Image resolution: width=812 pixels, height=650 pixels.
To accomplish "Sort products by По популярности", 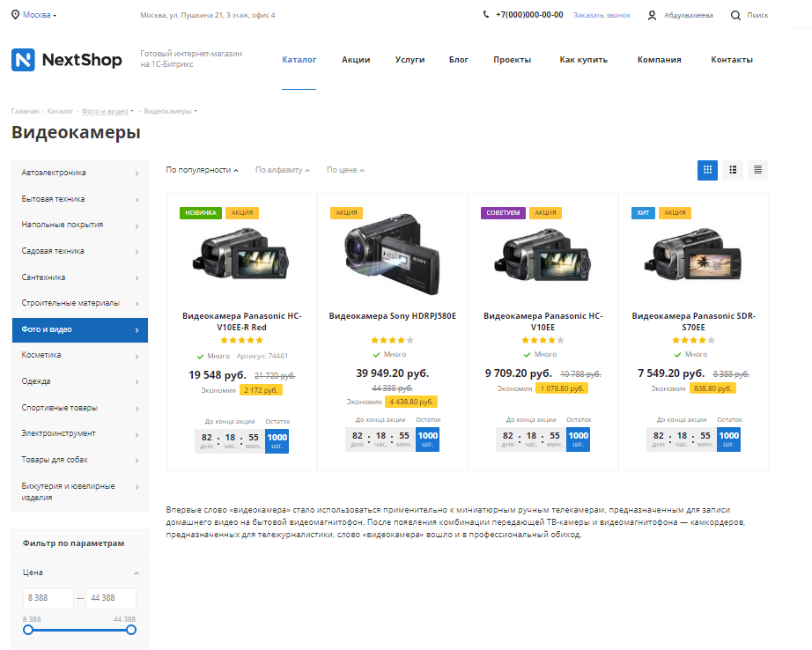I will pyautogui.click(x=202, y=170).
